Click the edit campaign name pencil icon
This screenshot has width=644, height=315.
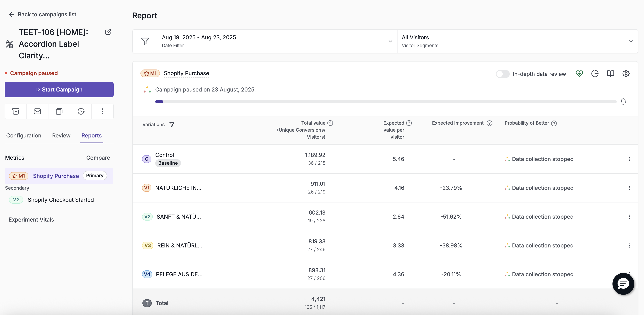(108, 32)
